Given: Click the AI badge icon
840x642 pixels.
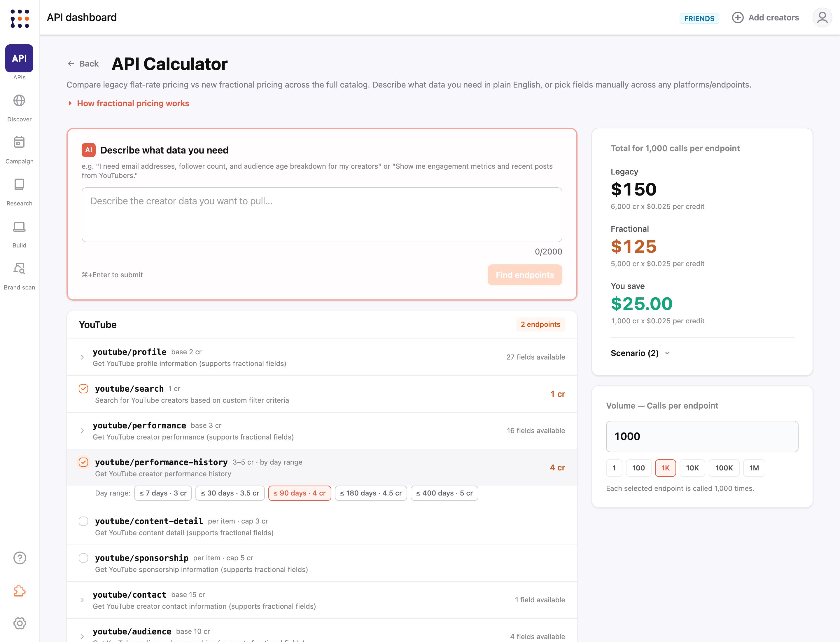Looking at the screenshot, I should click(x=89, y=150).
